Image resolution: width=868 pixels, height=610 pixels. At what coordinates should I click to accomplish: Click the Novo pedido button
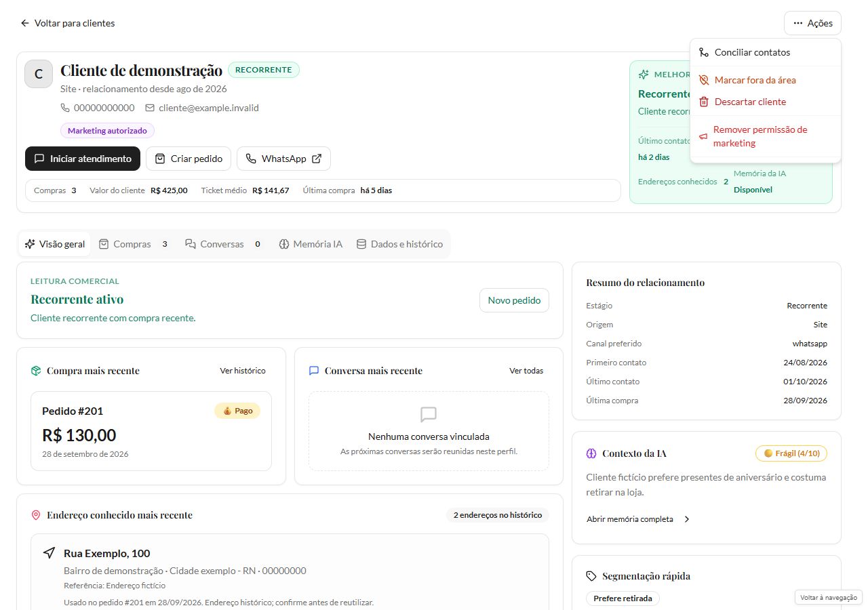tap(514, 300)
